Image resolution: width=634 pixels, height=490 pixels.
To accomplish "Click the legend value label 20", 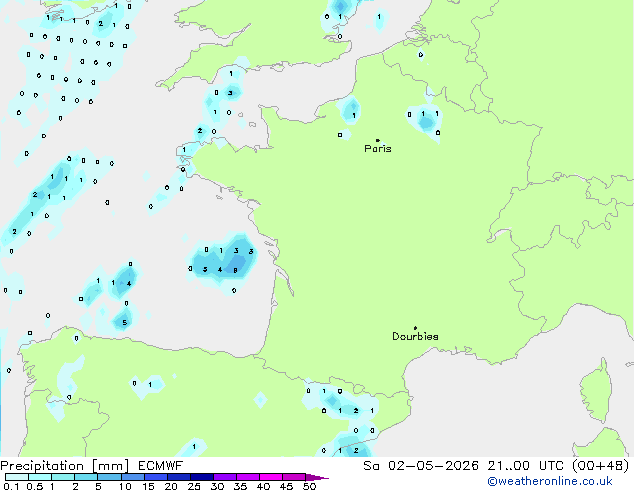I will [x=171, y=486].
